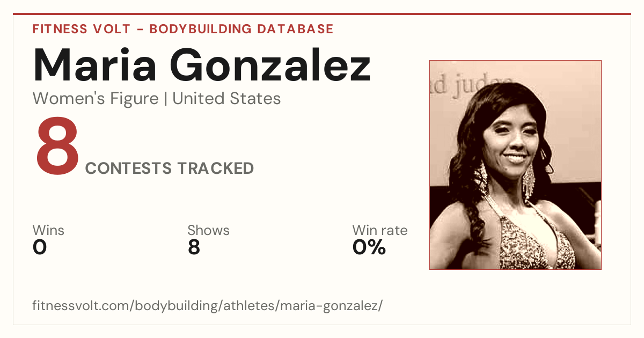The height and width of the screenshot is (338, 644).
Task: Click the word Bodybuilding in the header
Action: pos(201,29)
